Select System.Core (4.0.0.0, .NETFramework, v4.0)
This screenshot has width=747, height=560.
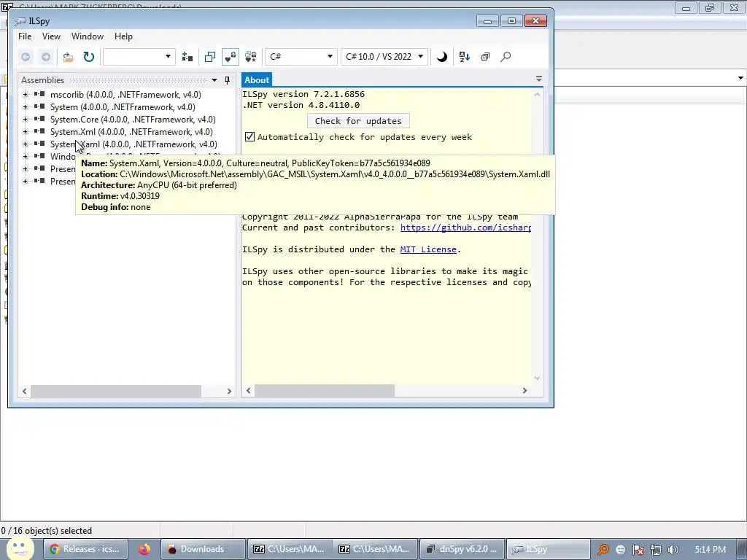[133, 120]
